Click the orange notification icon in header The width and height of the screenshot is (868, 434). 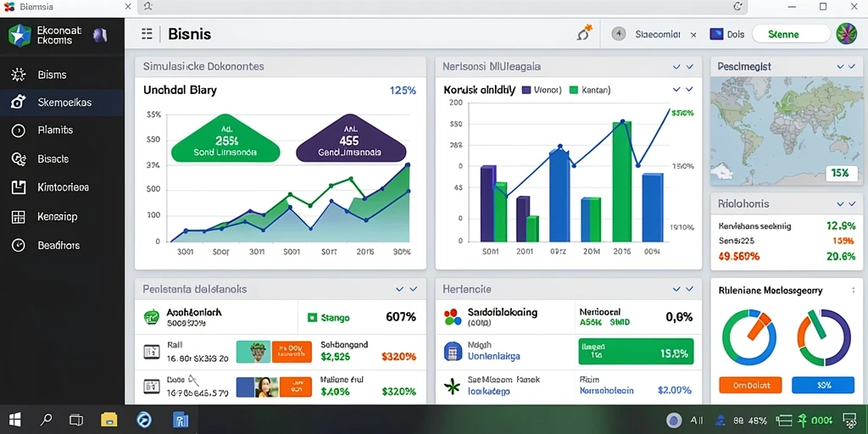coord(585,33)
